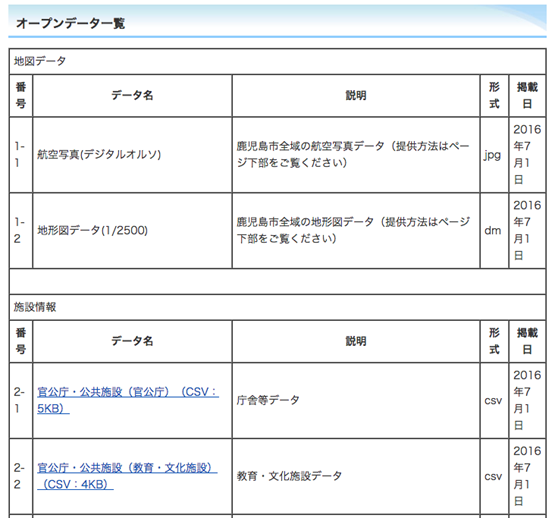The image size is (555, 518).
Task: Click the 説明 header in the 施設情報 table
Action: (356, 341)
